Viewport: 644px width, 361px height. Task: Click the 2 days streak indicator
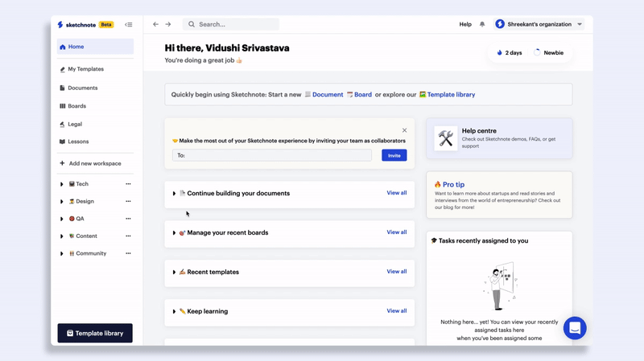click(510, 52)
